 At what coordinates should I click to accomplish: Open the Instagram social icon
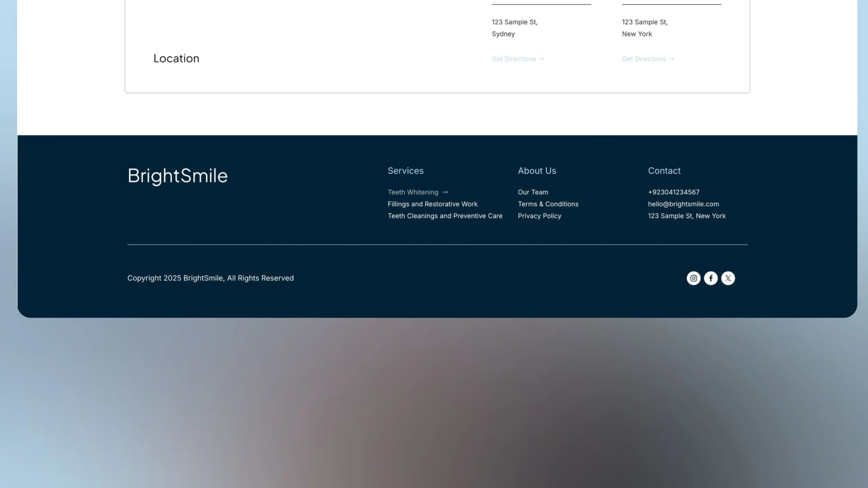tap(693, 278)
